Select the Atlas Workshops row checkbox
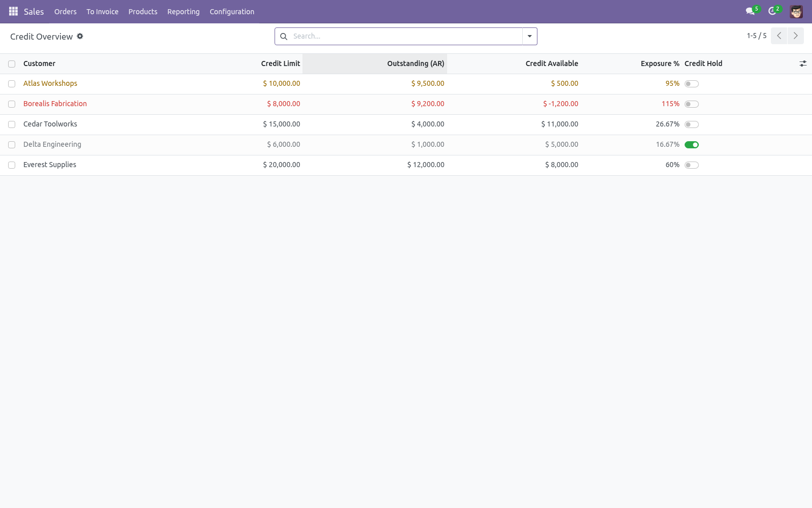The height and width of the screenshot is (508, 812). tap(12, 84)
